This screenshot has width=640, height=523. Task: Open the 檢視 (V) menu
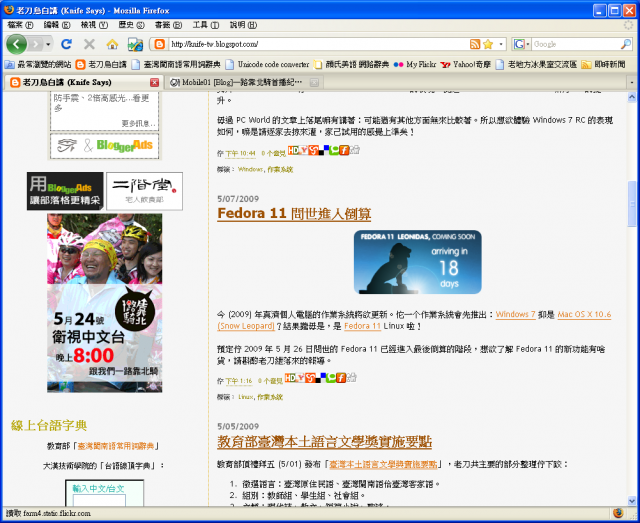pyautogui.click(x=94, y=25)
